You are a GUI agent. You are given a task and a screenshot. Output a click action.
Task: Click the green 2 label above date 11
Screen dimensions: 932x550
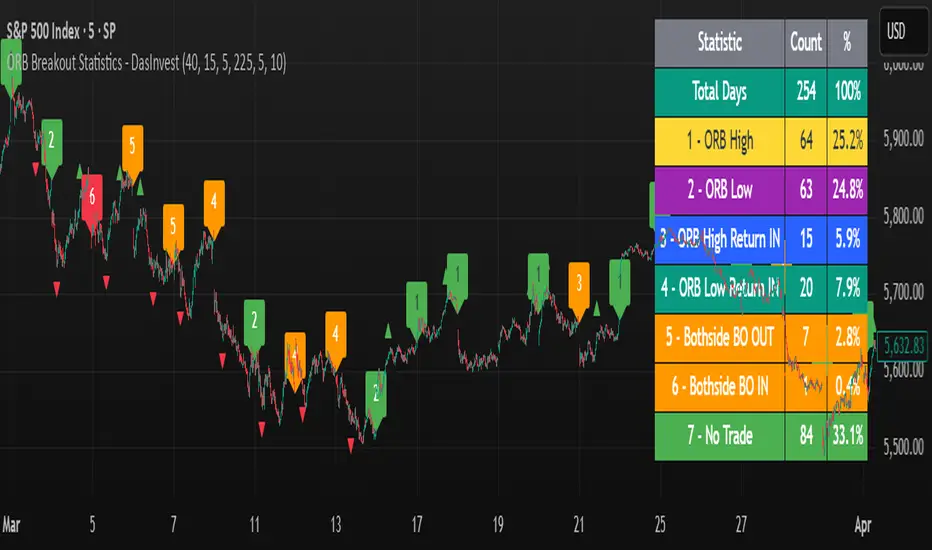click(254, 324)
